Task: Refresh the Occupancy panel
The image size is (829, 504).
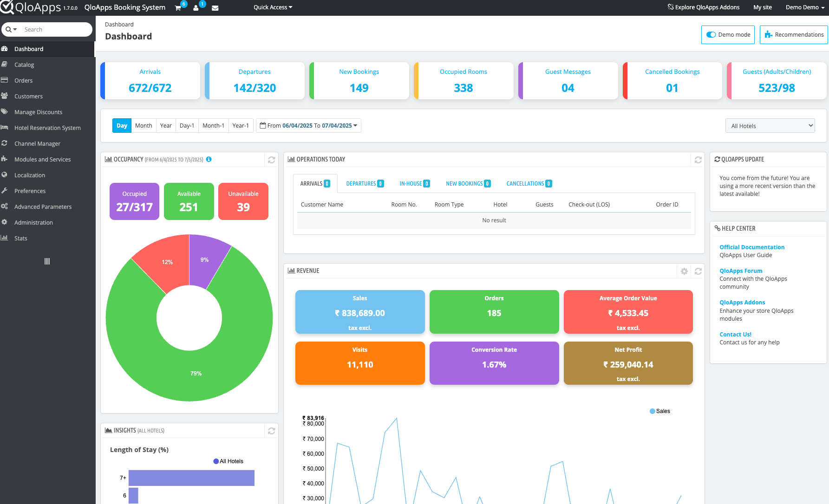Action: coord(272,160)
